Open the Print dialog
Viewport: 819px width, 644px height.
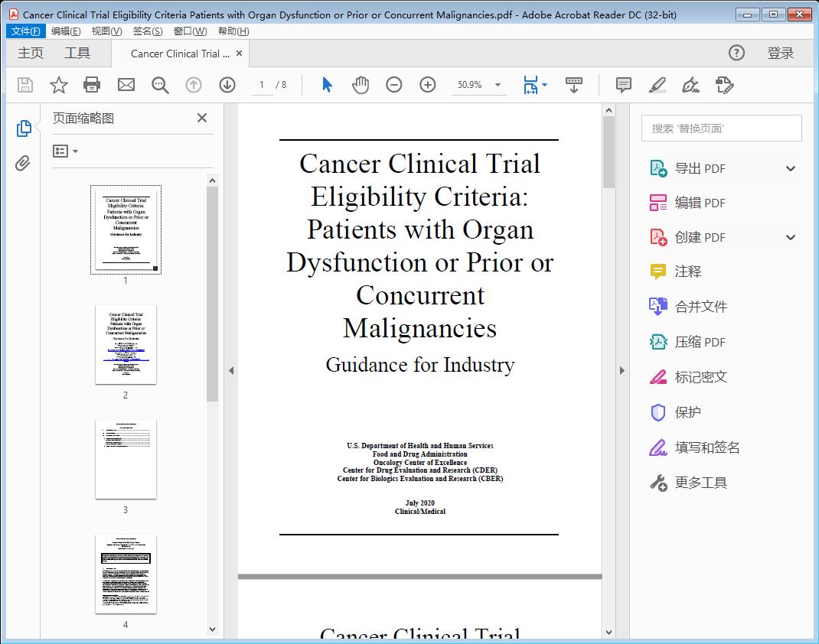click(92, 85)
